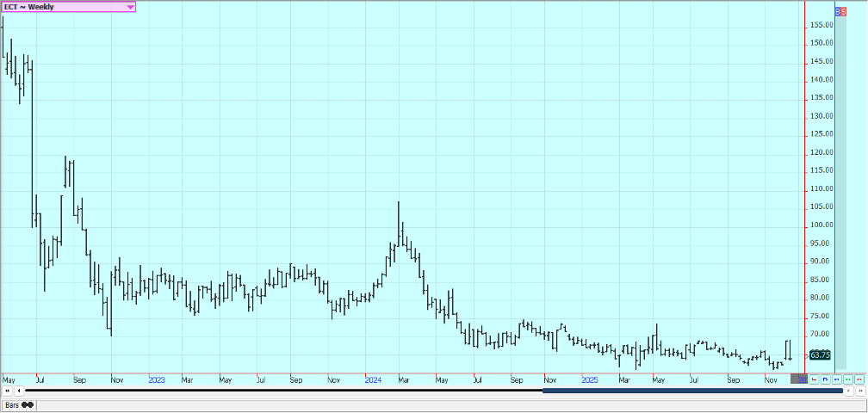Image resolution: width=868 pixels, height=413 pixels.
Task: Click the blue dashed-line icon at bottom right
Action: click(x=836, y=379)
